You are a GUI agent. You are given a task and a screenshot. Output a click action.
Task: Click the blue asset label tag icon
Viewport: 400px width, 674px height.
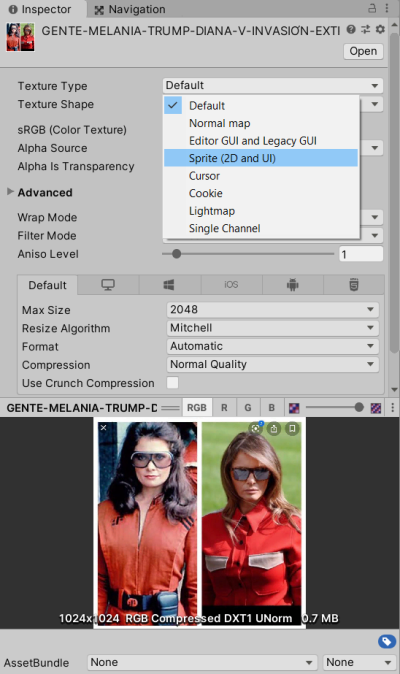387,642
